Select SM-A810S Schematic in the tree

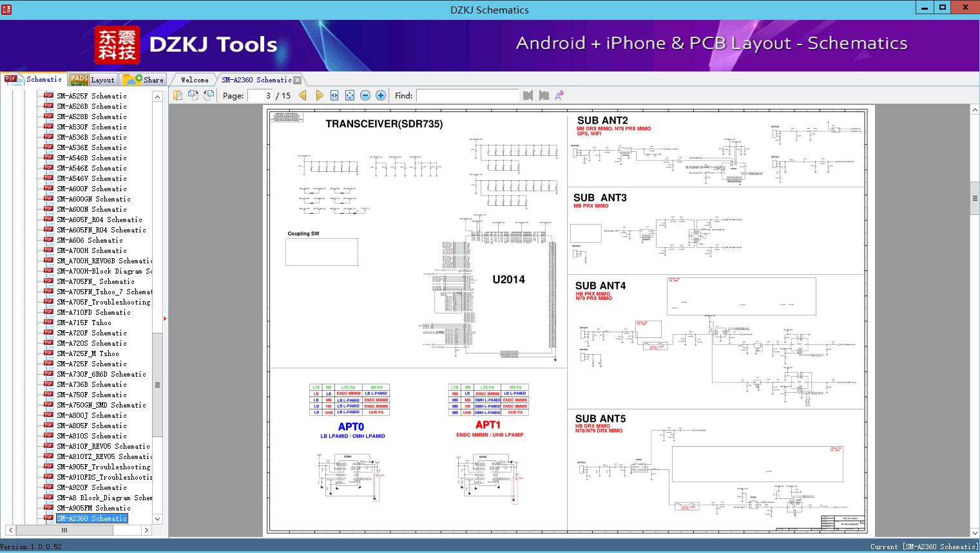[91, 436]
